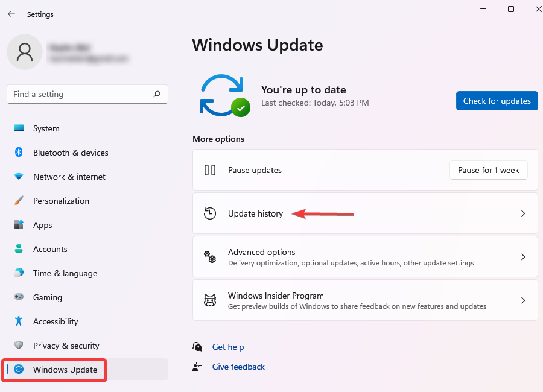
Task: Click the Accounts person icon
Action: click(x=19, y=248)
